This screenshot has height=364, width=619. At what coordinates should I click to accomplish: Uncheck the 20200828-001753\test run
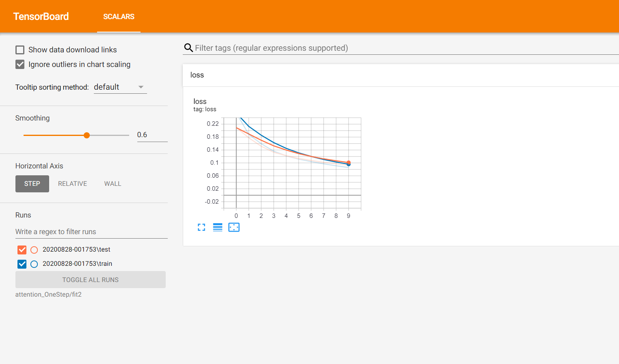[x=22, y=250]
